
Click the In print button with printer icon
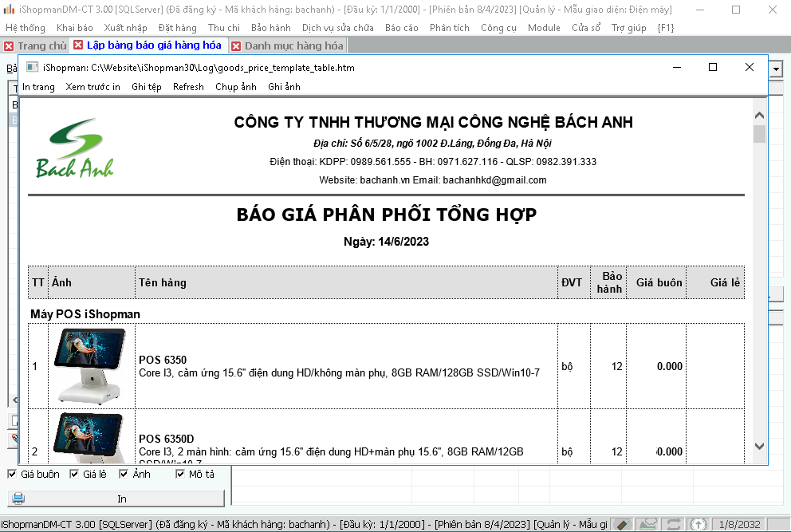tap(116, 499)
